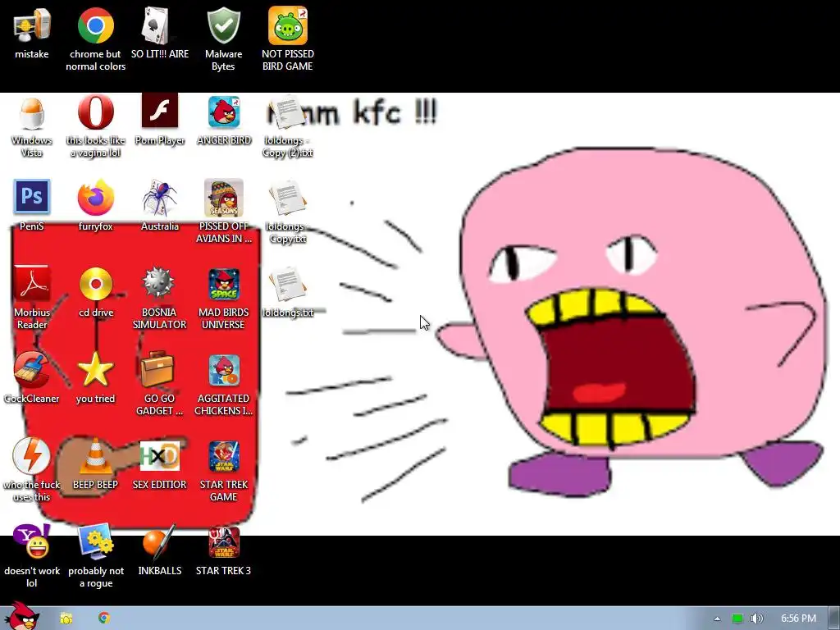Click the Show desktop strip
840x630 pixels.
coord(833,619)
